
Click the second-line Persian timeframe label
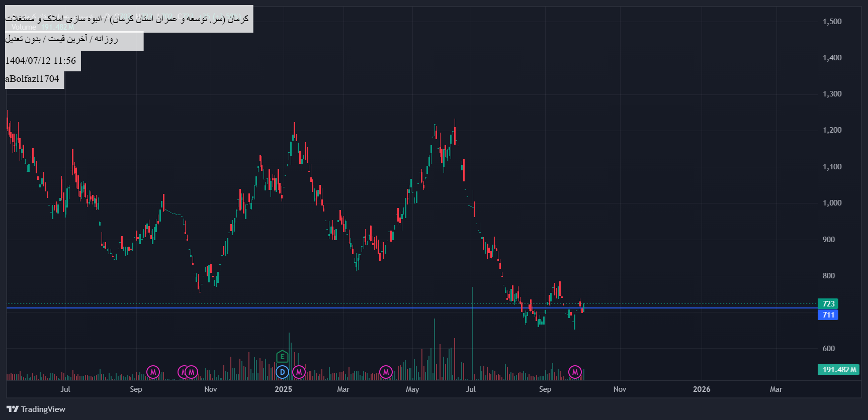(62, 39)
